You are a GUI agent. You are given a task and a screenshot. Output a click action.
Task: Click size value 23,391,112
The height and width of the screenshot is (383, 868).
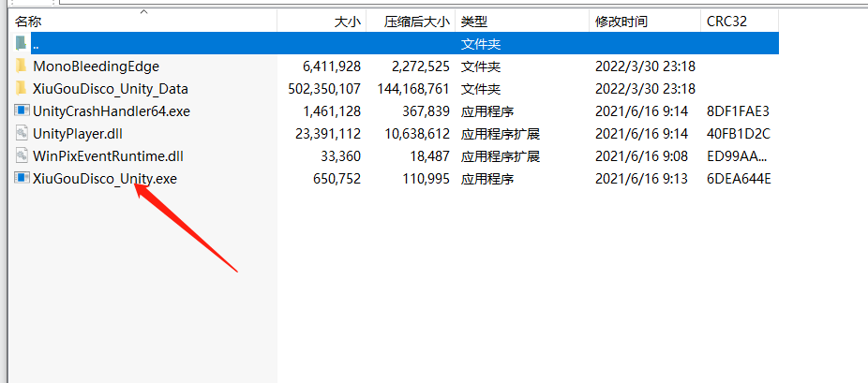tap(328, 134)
